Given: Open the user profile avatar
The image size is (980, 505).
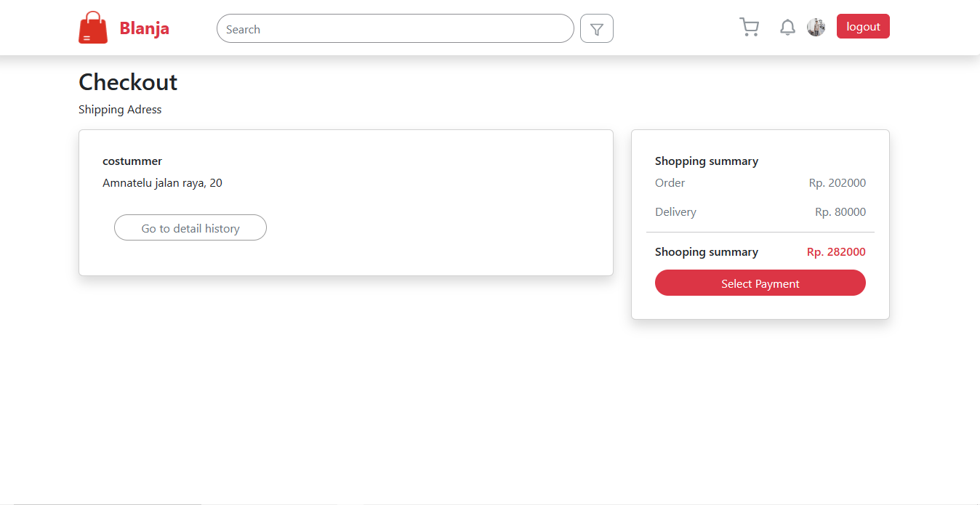Looking at the screenshot, I should (x=816, y=27).
